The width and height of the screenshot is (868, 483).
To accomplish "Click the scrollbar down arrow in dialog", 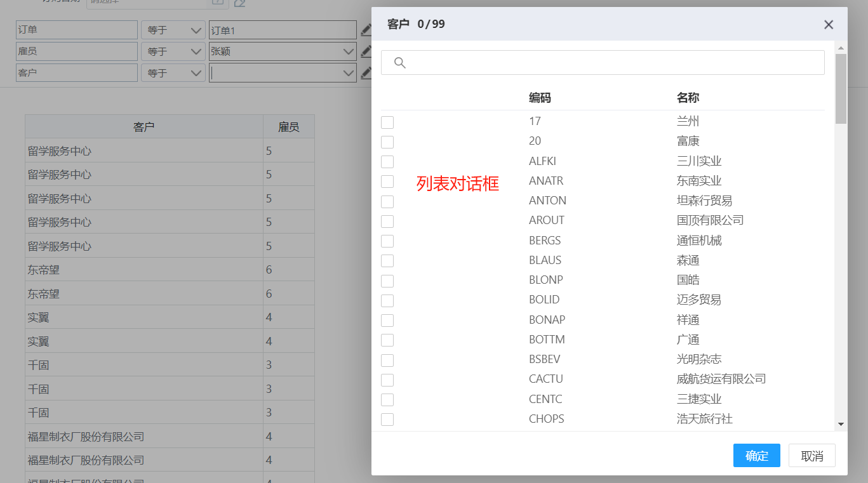I will pos(841,424).
